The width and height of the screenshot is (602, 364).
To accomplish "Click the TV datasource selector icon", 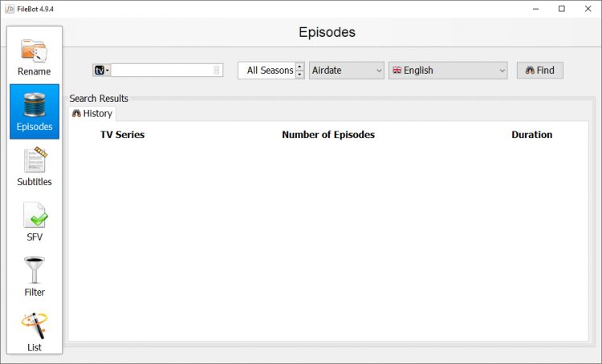I will click(101, 71).
